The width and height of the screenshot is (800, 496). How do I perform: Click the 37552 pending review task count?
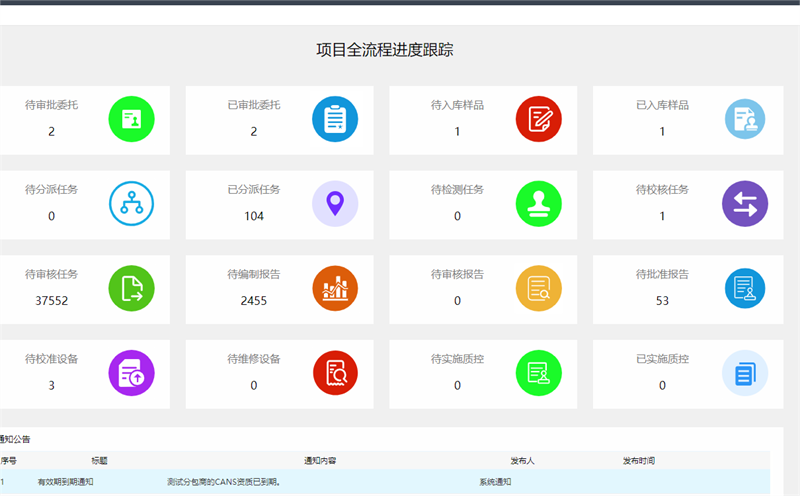pyautogui.click(x=51, y=300)
